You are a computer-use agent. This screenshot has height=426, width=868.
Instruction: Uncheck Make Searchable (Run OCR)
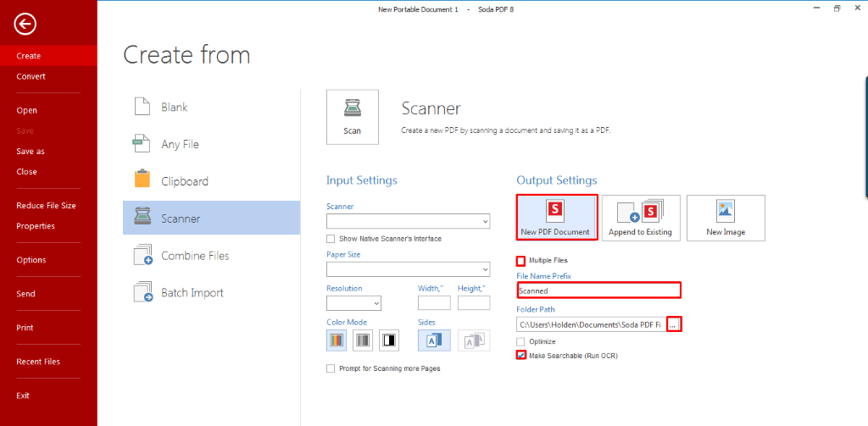pos(521,355)
